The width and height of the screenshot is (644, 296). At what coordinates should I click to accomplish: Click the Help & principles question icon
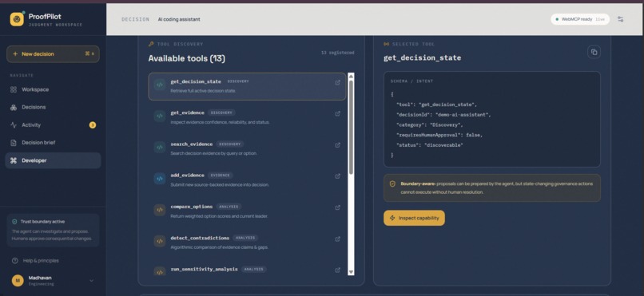15,261
